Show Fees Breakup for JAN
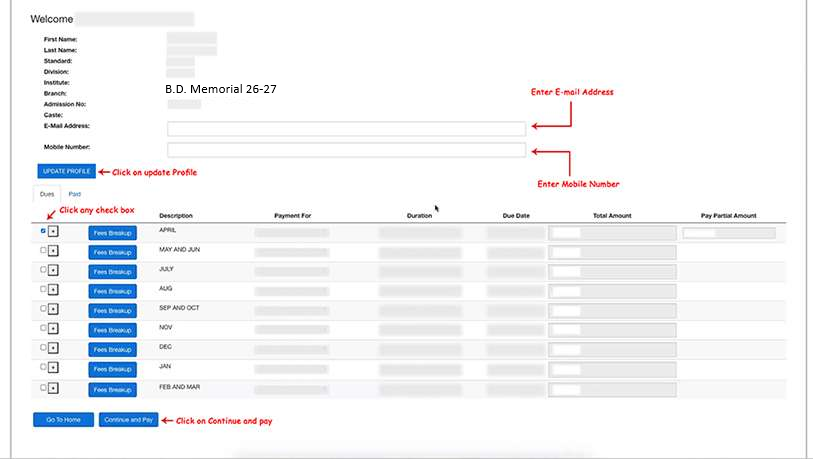The width and height of the screenshot is (813, 459). coord(112,369)
